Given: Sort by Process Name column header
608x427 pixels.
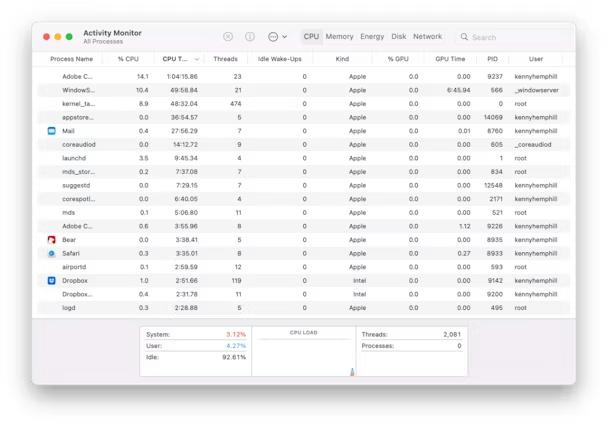Looking at the screenshot, I should (71, 59).
